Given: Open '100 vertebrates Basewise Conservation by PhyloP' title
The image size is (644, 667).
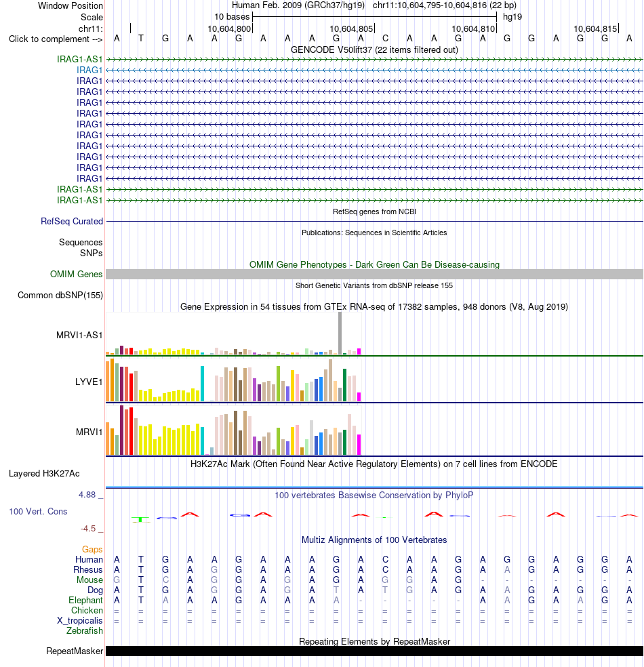Looking at the screenshot, I should (374, 495).
